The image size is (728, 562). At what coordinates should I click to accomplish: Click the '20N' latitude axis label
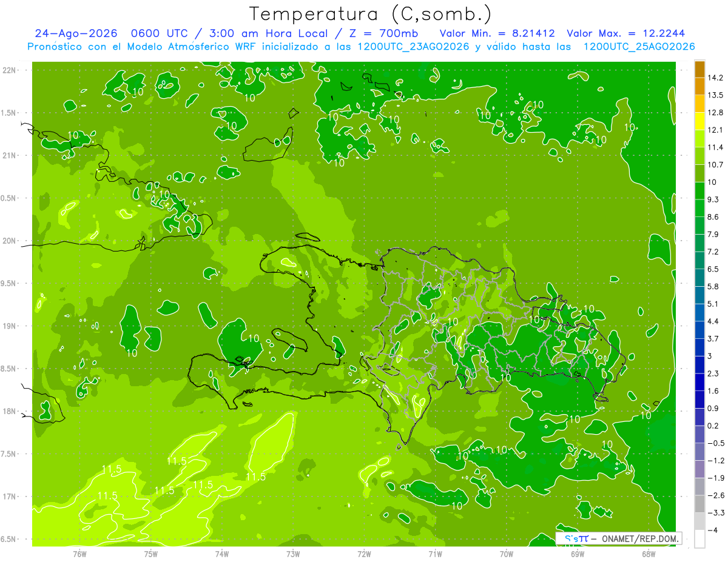click(8, 241)
